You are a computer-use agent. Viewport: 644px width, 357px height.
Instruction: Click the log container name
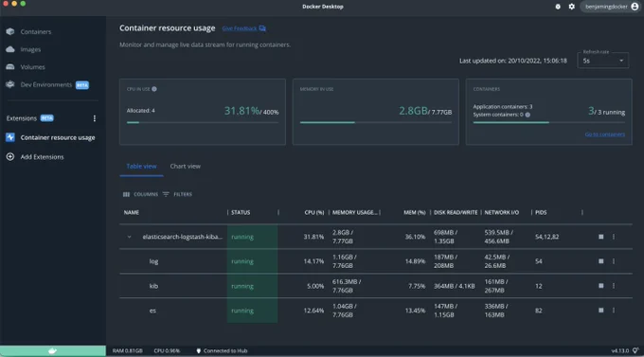tap(153, 261)
